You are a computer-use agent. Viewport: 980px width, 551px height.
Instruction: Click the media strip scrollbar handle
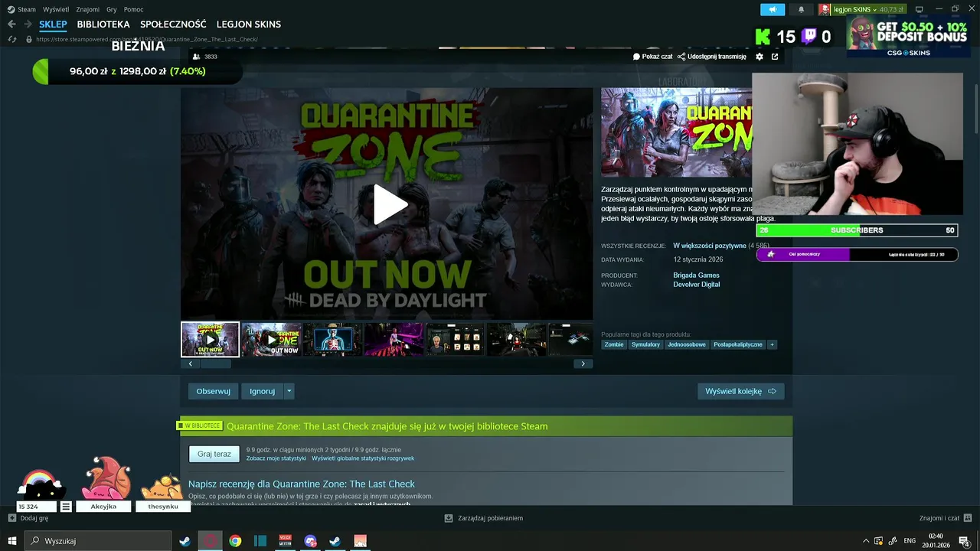point(215,364)
